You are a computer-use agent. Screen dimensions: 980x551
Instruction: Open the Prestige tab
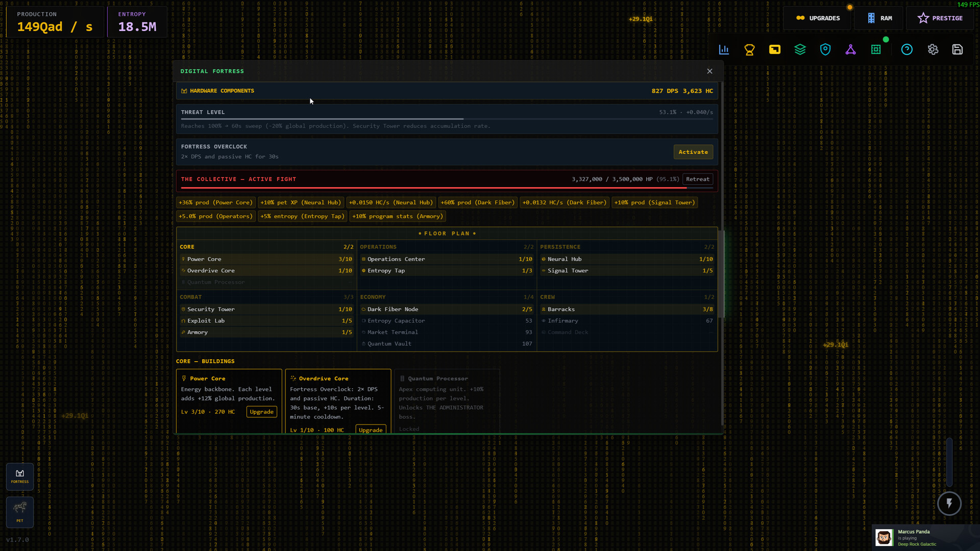[940, 18]
